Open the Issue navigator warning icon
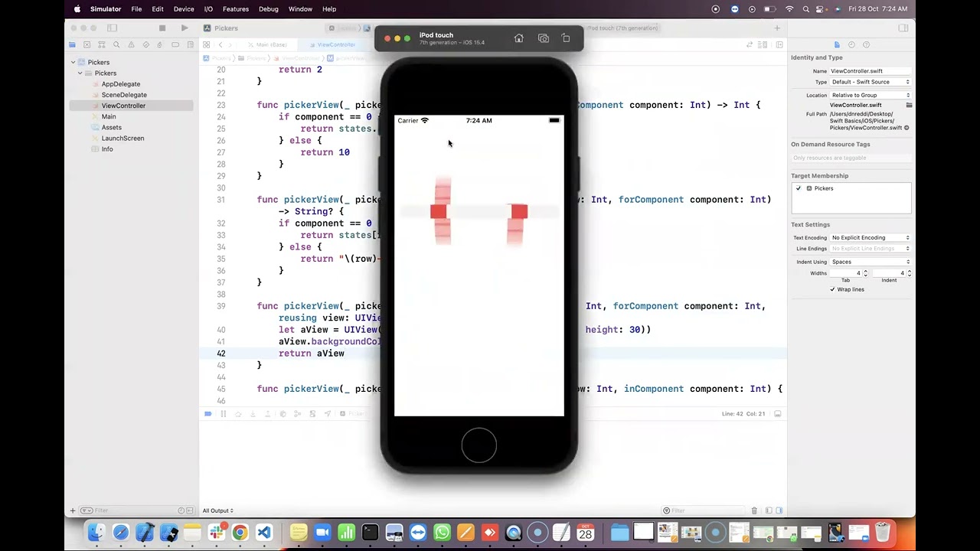The height and width of the screenshot is (551, 980). coord(131,45)
